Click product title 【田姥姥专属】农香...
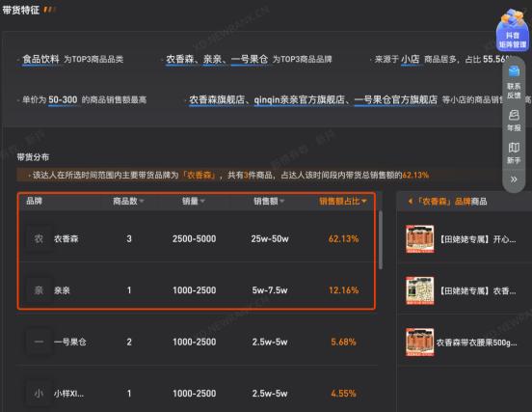Image resolution: width=532 pixels, height=412 pixels. click(x=478, y=291)
